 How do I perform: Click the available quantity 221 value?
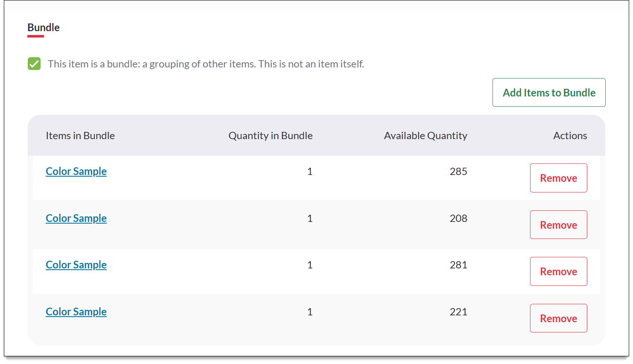click(x=458, y=312)
